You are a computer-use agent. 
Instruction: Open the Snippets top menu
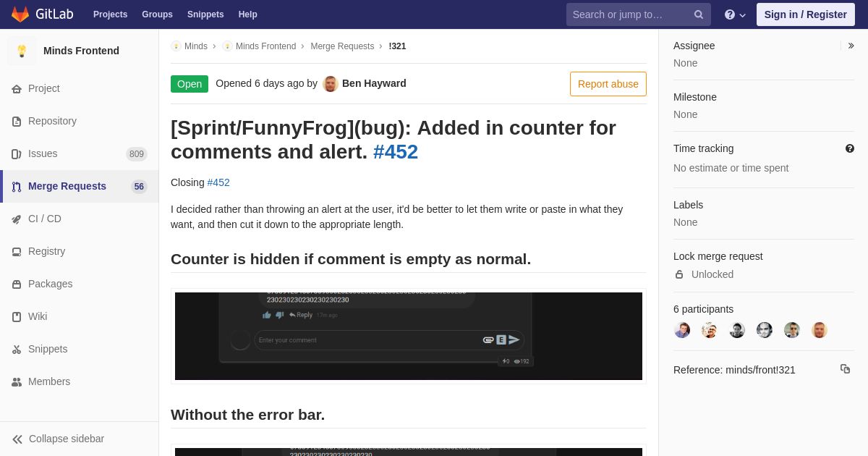pos(205,14)
